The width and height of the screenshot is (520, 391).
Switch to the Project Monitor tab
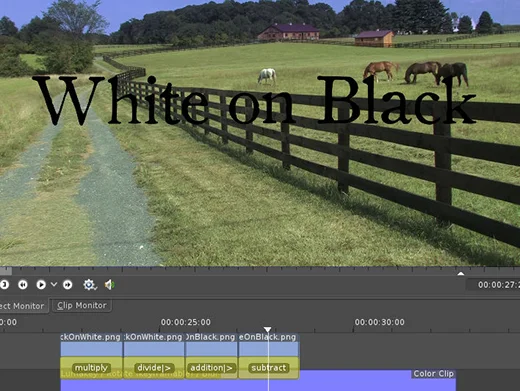(x=23, y=306)
